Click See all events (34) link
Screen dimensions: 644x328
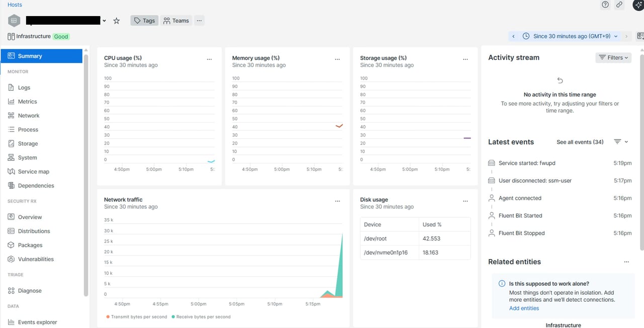click(580, 142)
